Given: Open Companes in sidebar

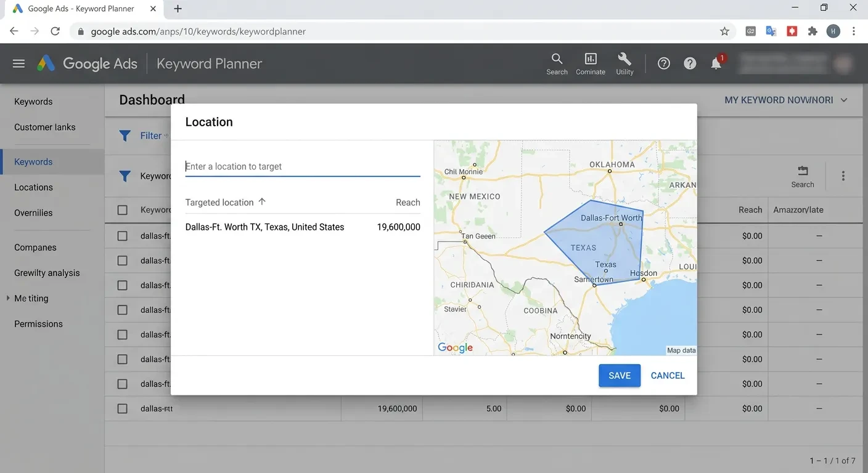Looking at the screenshot, I should (35, 248).
